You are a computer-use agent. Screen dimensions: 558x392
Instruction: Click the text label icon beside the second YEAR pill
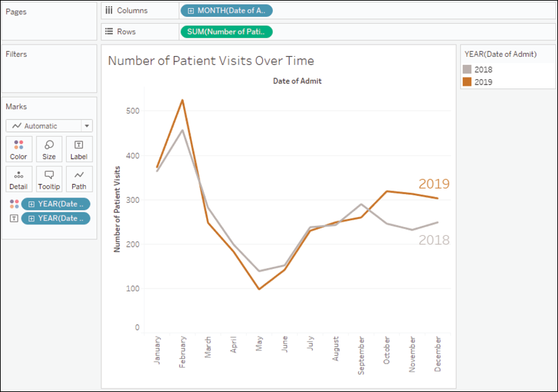(x=13, y=218)
